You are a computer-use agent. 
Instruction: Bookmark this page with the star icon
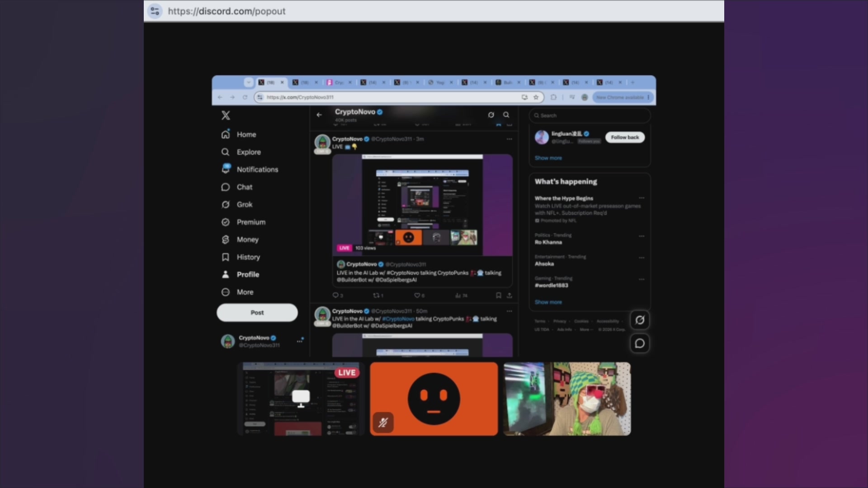[536, 97]
